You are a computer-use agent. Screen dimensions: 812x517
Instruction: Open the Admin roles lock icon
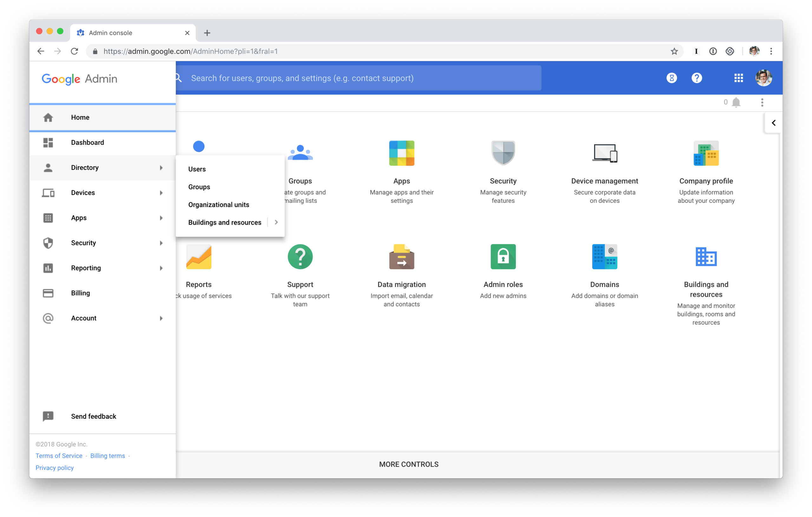503,257
